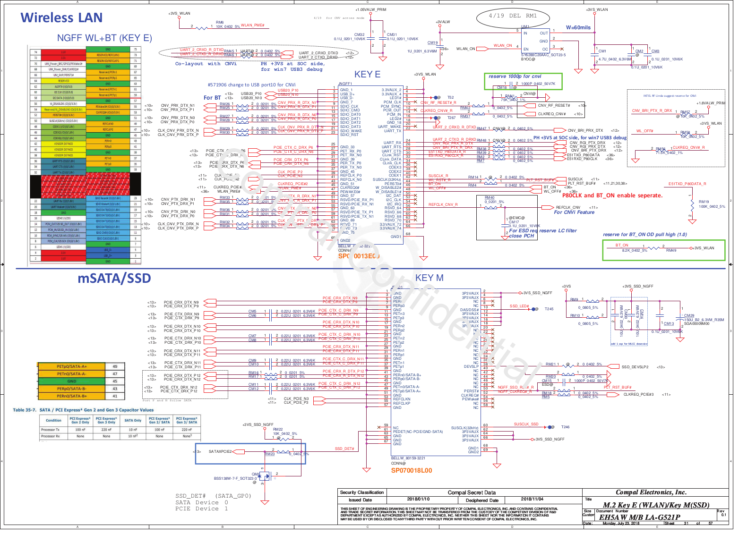
Task: Select the "PETp0/SATA-A+" pin row
Action: click(81, 366)
